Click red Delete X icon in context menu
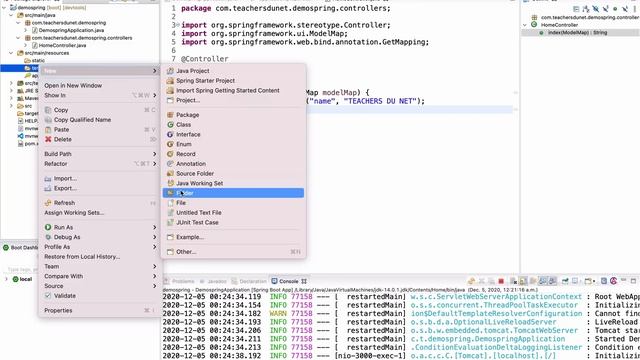 (x=48, y=140)
